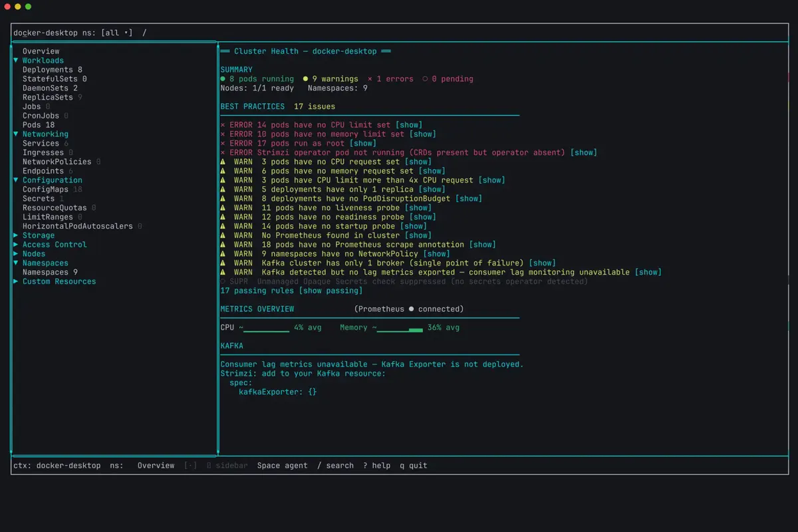
Task: Open Space agent from status bar
Action: pos(283,465)
